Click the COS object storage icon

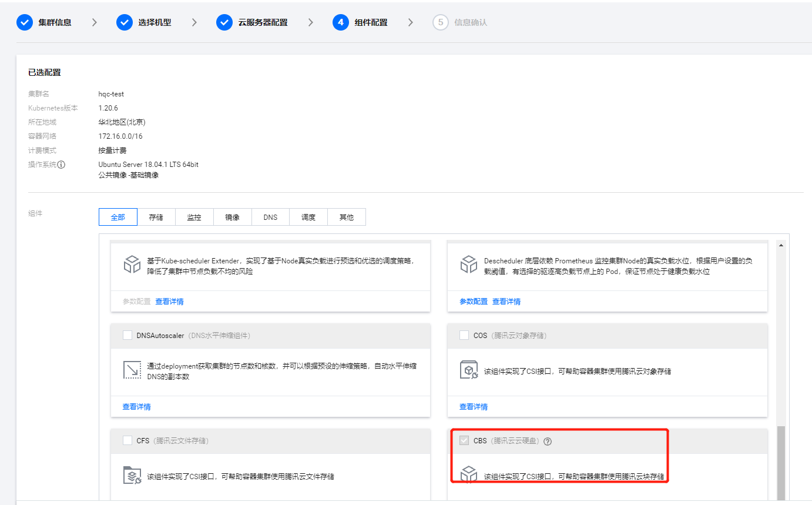(468, 370)
